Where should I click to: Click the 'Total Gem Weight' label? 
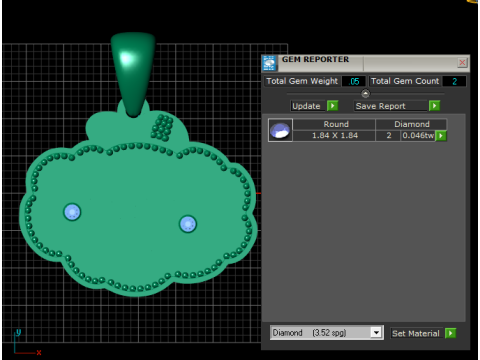click(302, 81)
